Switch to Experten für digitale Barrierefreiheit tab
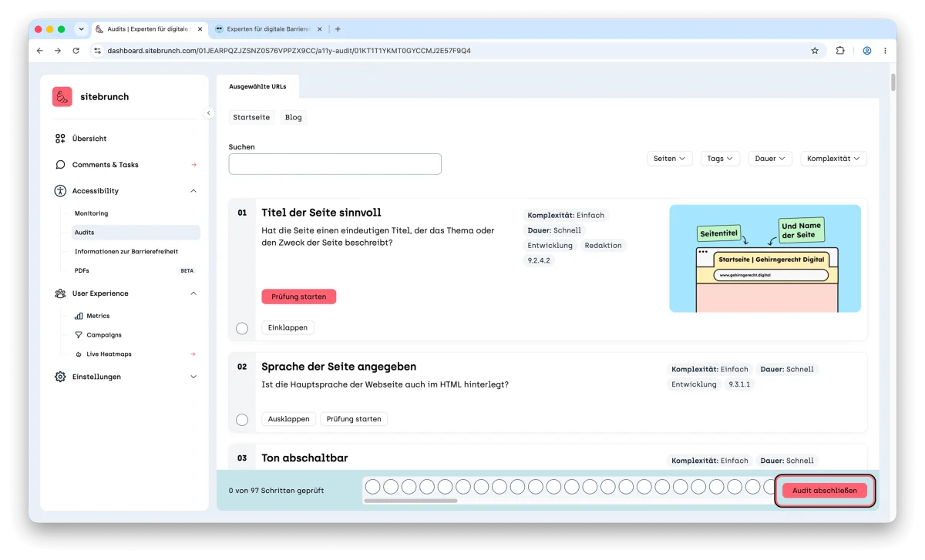Viewport: 925px width, 560px height. click(x=268, y=29)
